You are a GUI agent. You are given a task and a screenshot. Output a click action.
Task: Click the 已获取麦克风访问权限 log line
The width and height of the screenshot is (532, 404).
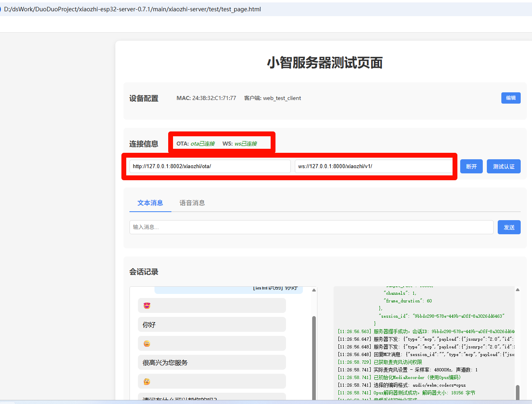[380, 362]
